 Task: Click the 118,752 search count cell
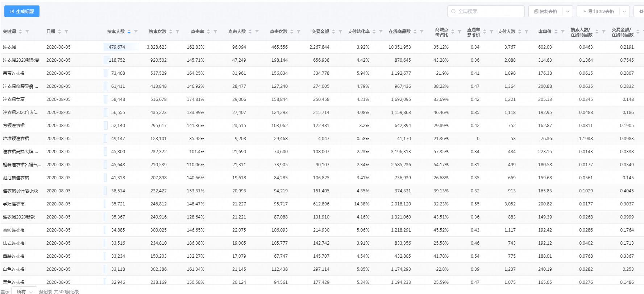click(117, 60)
